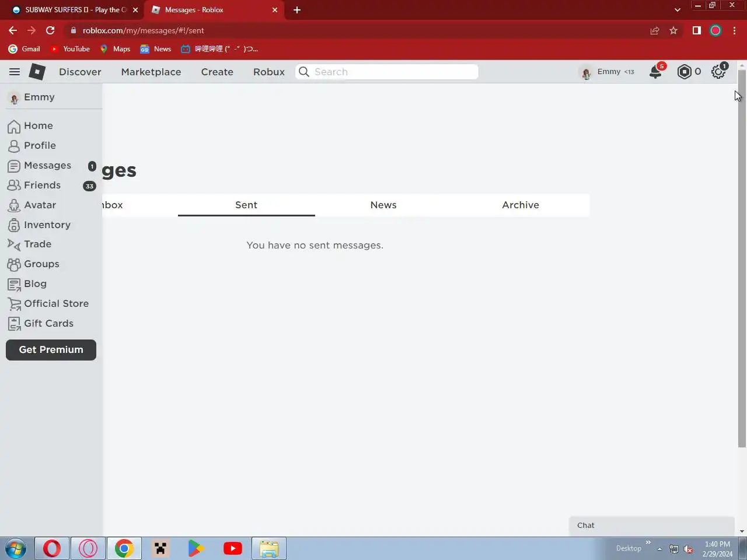Reload the page

[x=50, y=30]
